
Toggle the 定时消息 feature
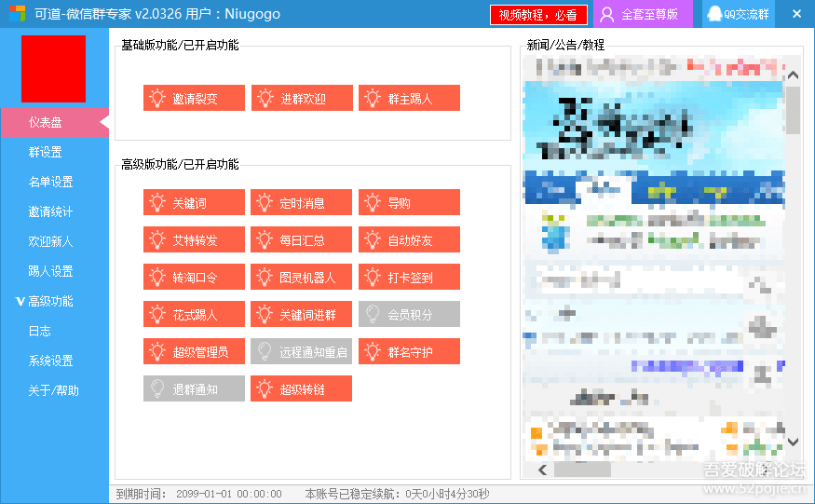coord(301,202)
